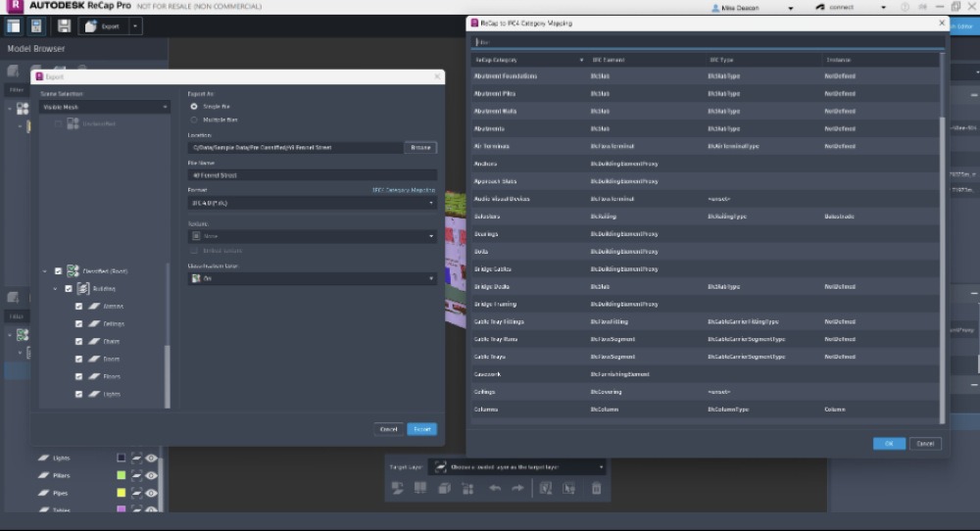
Task: Click the blue Export button in the dialog
Action: tap(421, 429)
